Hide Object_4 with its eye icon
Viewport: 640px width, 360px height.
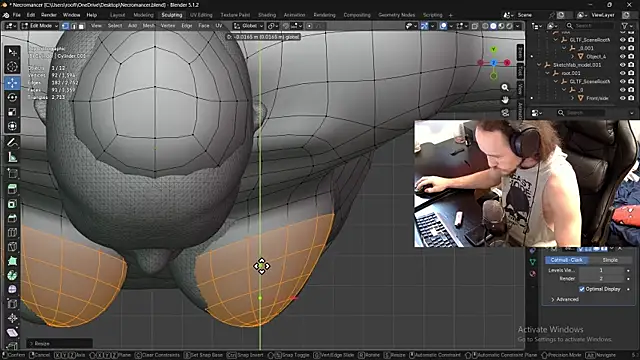click(x=622, y=56)
